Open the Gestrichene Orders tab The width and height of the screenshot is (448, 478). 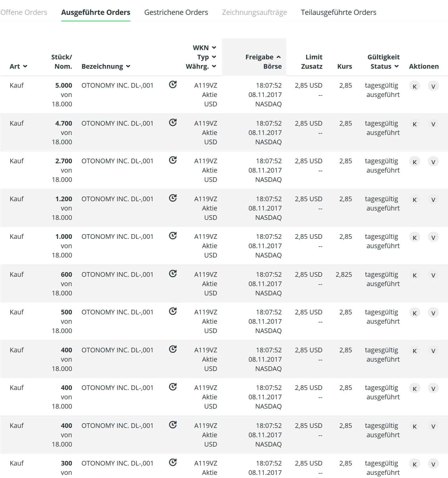point(176,12)
